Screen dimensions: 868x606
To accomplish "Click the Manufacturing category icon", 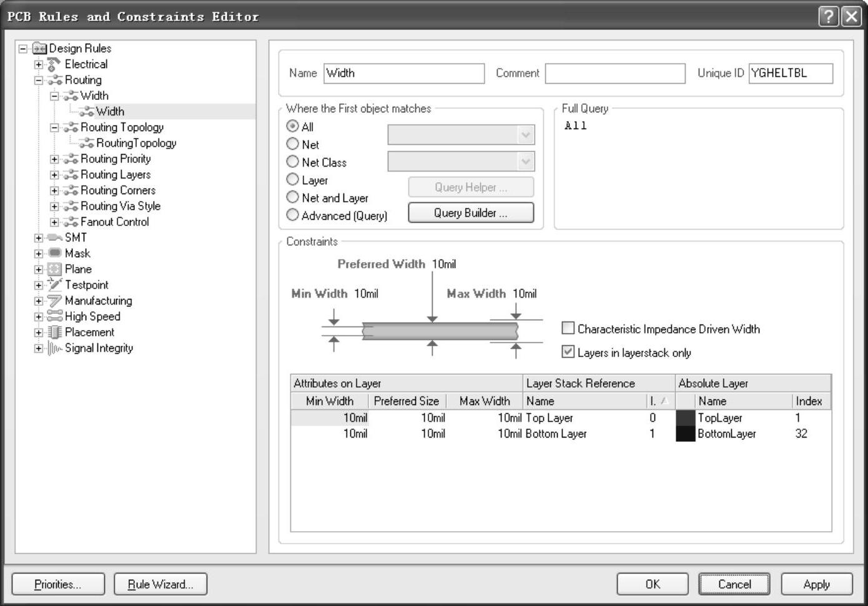I will tap(55, 301).
